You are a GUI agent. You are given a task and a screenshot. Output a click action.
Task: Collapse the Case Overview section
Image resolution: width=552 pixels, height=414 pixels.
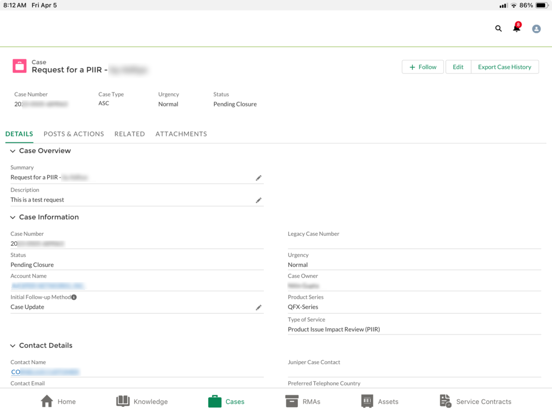click(13, 151)
